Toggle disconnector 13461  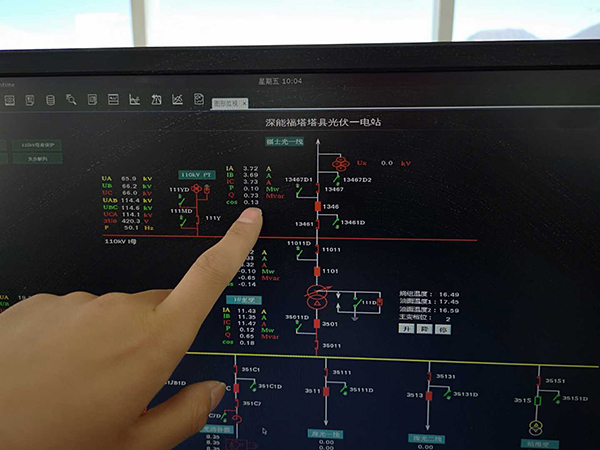click(317, 223)
